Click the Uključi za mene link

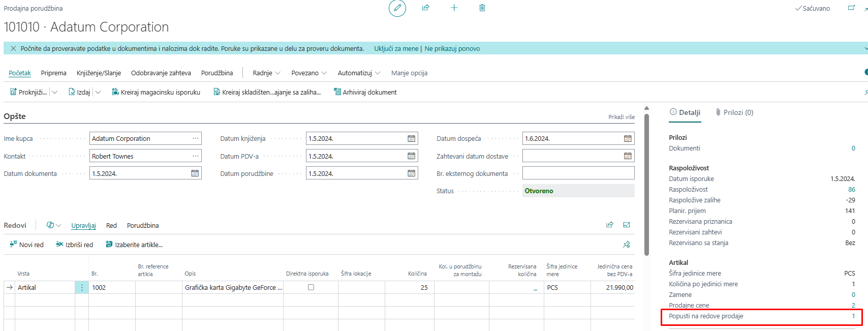tap(396, 48)
